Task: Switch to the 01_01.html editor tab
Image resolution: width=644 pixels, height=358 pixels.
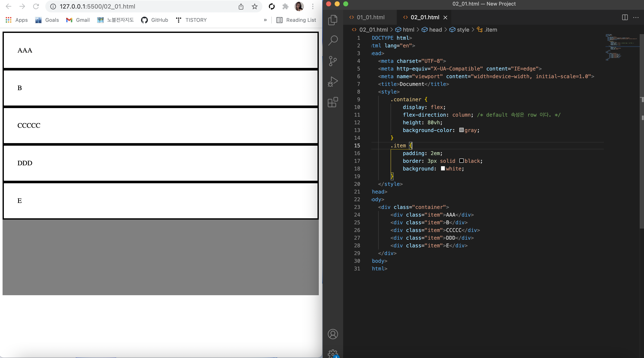Action: [371, 17]
